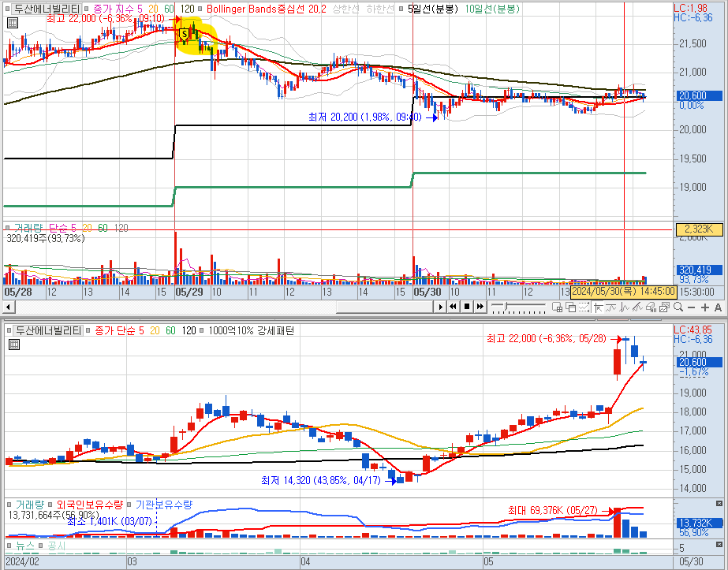
Task: Click the blue 20,600 price label in upper chart
Action: pyautogui.click(x=698, y=95)
